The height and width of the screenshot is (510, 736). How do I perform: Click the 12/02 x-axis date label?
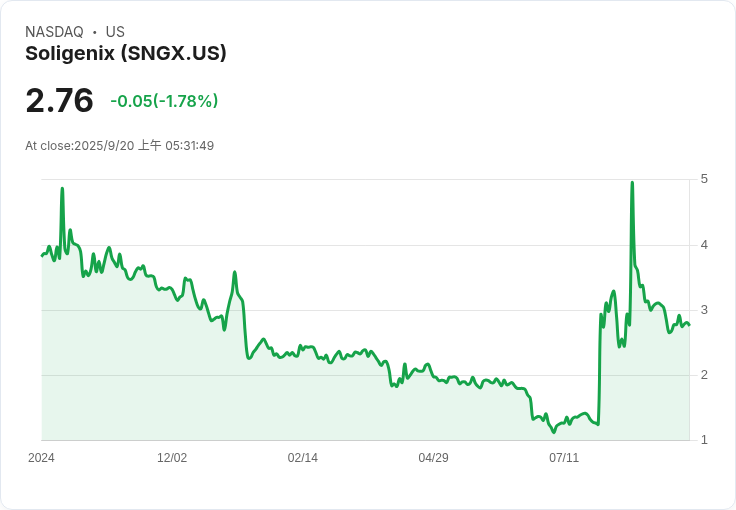click(x=172, y=457)
